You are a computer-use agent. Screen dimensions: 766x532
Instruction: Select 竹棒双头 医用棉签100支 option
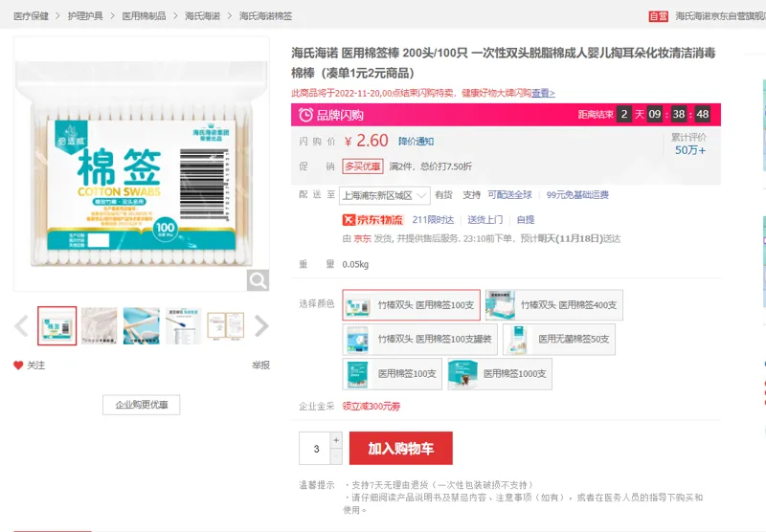412,305
